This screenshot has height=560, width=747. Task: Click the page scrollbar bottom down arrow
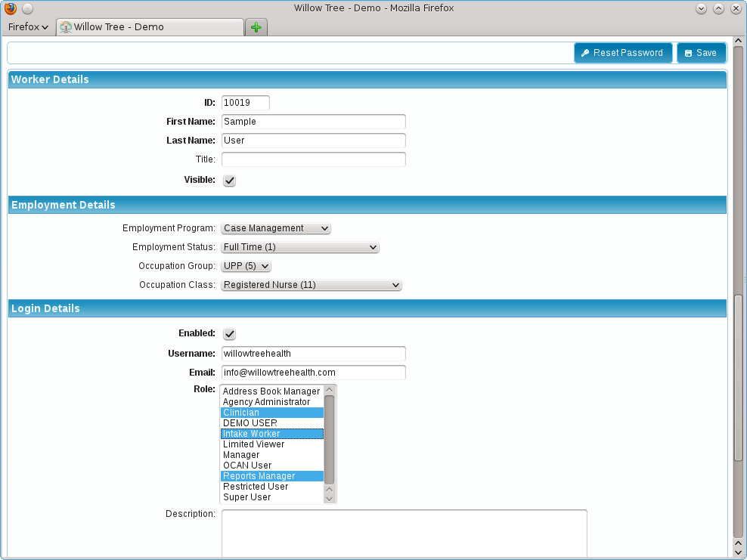click(739, 553)
